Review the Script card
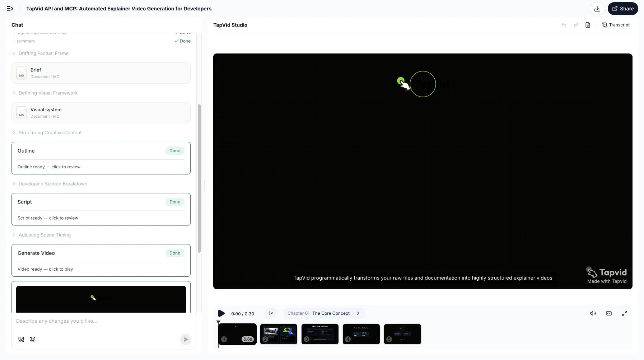This screenshot has width=644, height=360. [101, 209]
